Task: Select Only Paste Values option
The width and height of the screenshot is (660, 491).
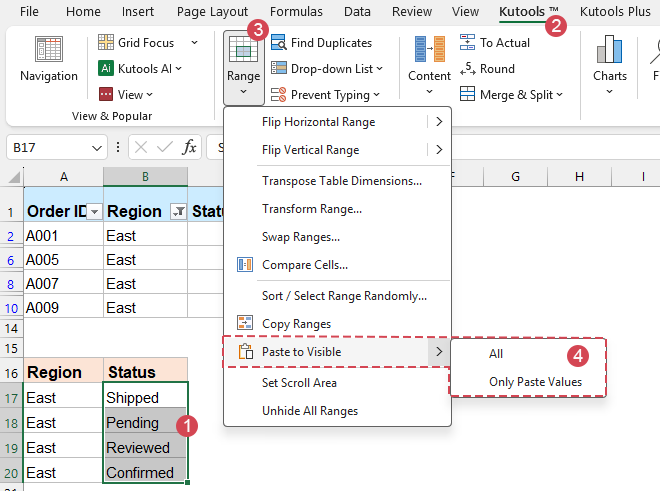Action: 535,382
